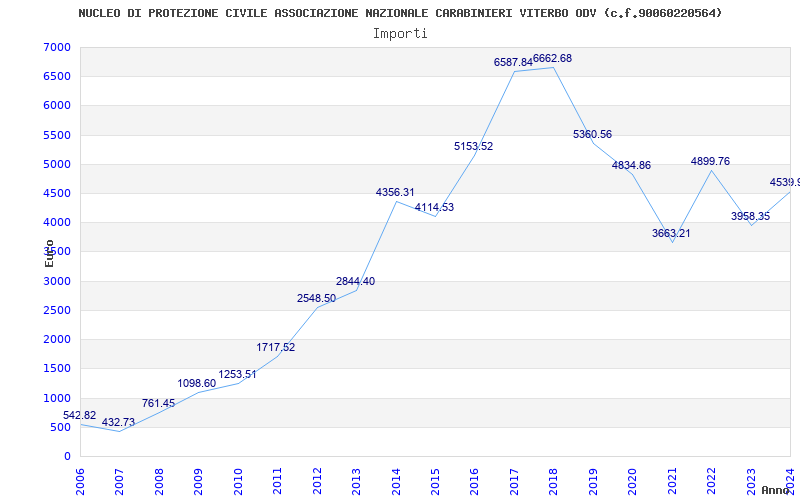Click the 542.82 data label
The width and height of the screenshot is (800, 500).
click(x=80, y=415)
